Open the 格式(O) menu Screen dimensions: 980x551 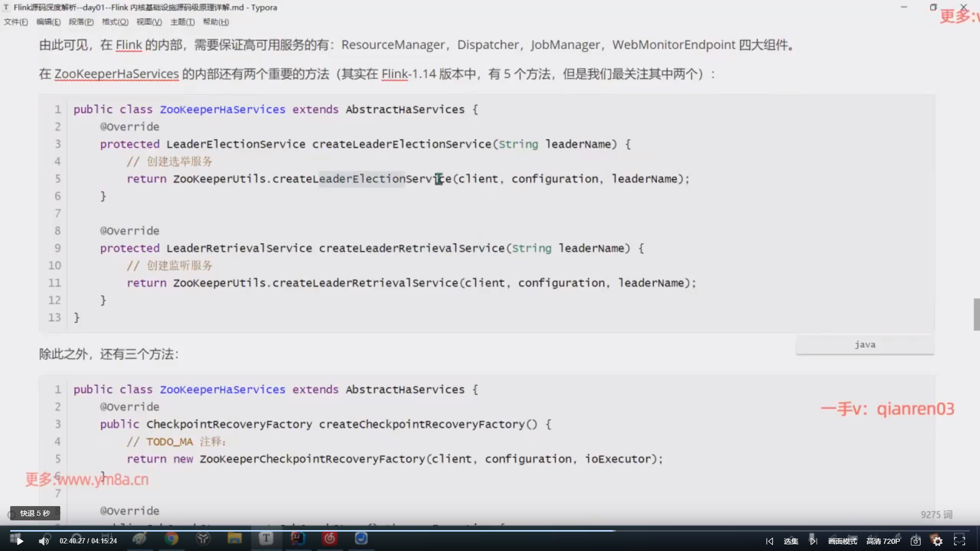[115, 22]
